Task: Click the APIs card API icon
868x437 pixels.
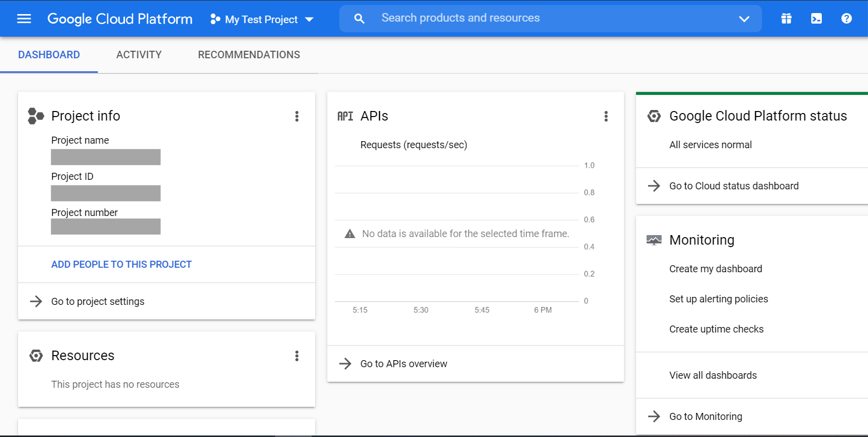Action: 345,117
